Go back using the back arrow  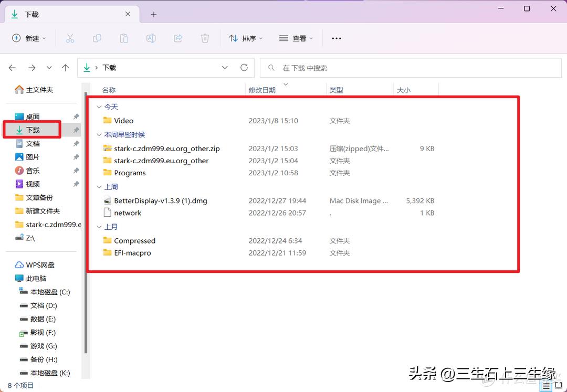pyautogui.click(x=12, y=68)
